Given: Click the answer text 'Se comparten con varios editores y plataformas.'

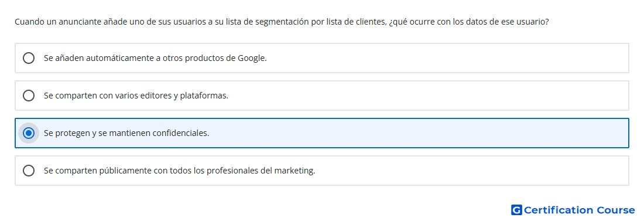Looking at the screenshot, I should tap(136, 96).
